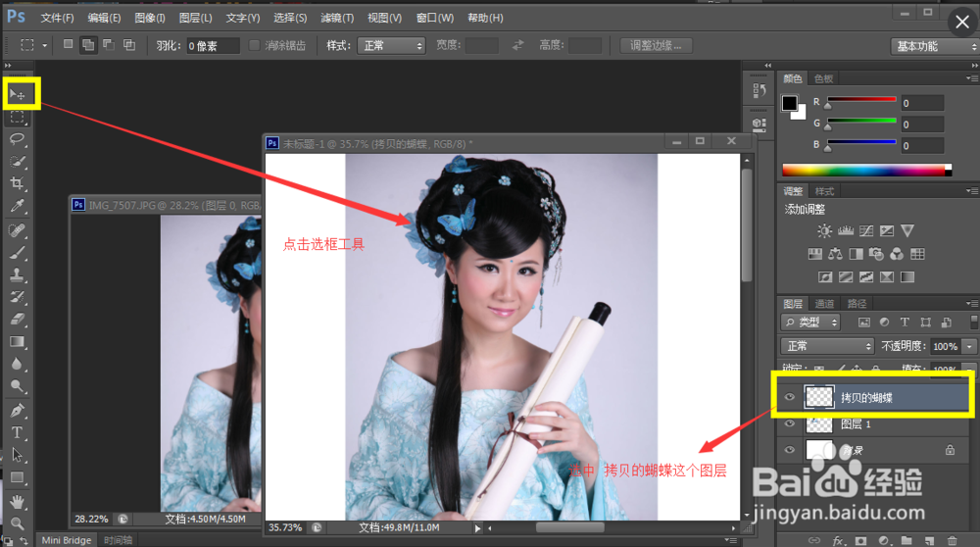The width and height of the screenshot is (980, 547).
Task: Open the 滤镜(T) menu
Action: pos(337,18)
